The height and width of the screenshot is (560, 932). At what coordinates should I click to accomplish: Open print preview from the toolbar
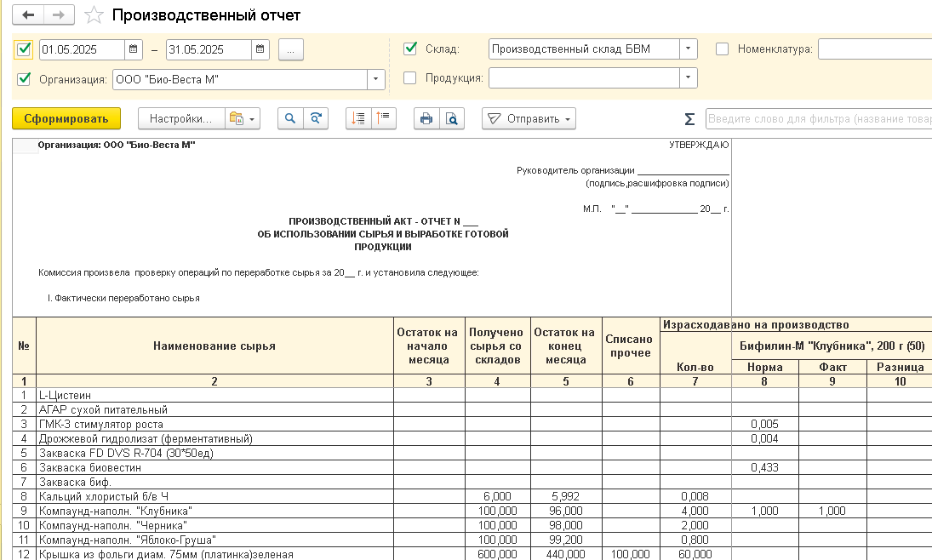coord(452,119)
